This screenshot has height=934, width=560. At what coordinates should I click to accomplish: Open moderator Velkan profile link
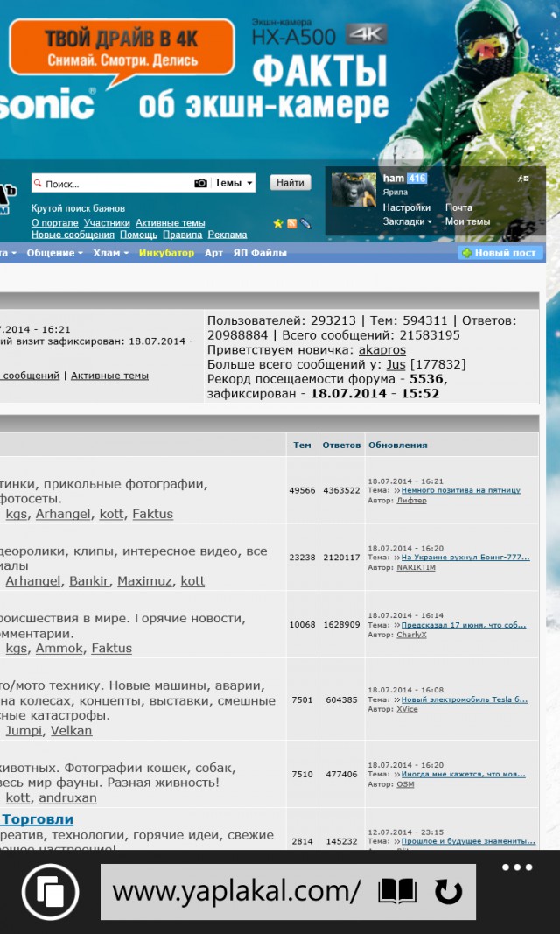tap(72, 730)
